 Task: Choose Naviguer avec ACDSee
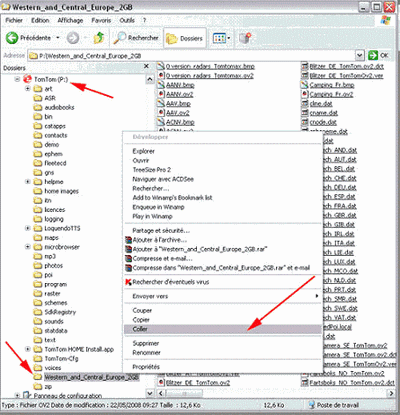tap(163, 179)
